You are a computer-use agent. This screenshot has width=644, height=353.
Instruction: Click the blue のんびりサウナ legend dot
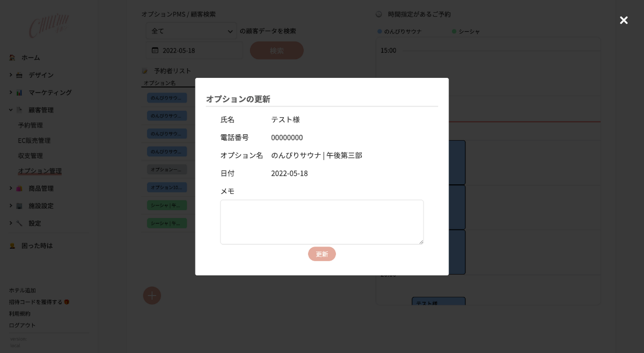click(380, 32)
